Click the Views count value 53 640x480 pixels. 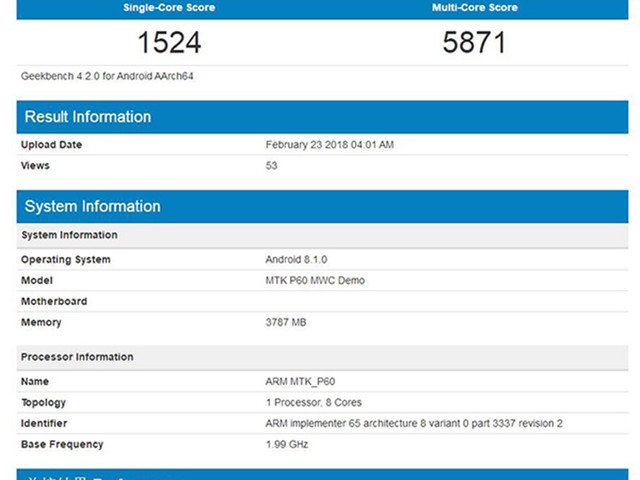tap(271, 166)
